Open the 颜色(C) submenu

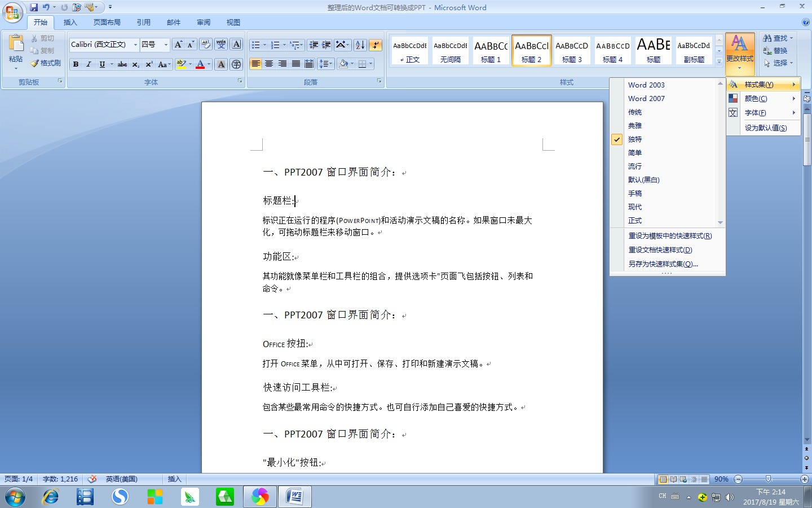(x=756, y=98)
